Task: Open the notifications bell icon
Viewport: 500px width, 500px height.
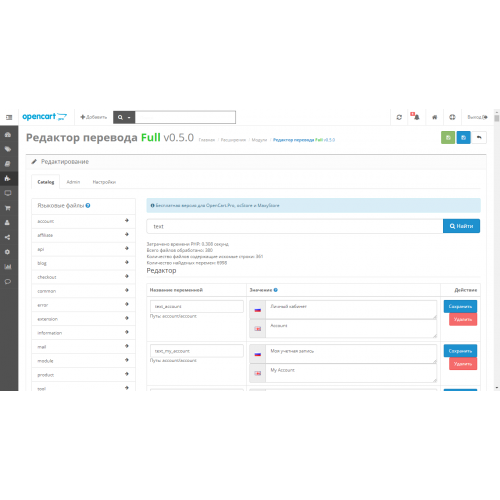Action: (415, 116)
